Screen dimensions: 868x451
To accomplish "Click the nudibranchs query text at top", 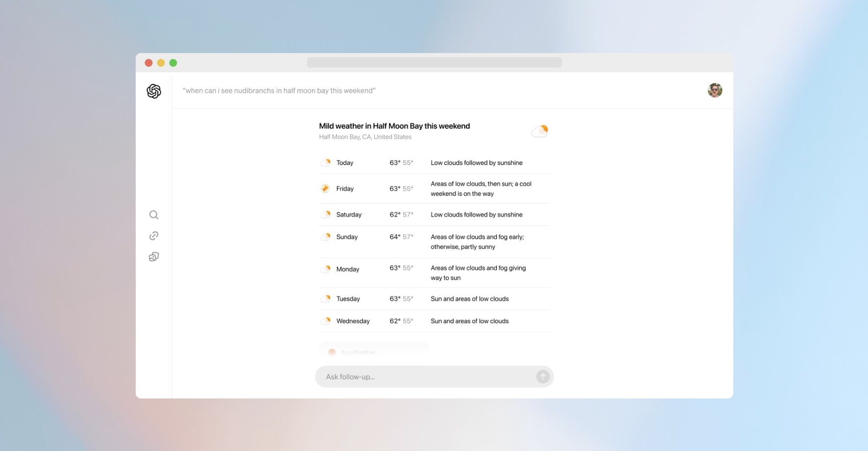I will [x=279, y=91].
